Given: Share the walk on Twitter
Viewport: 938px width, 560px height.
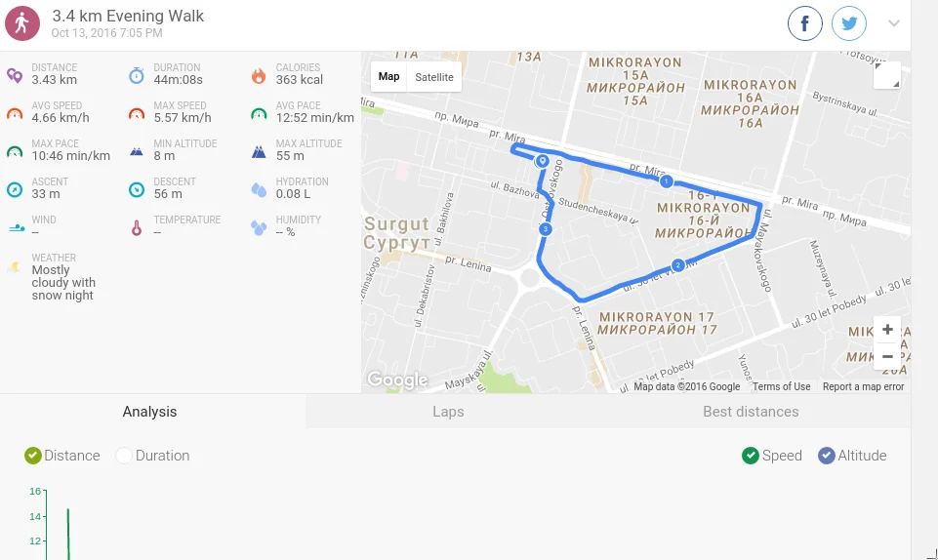Looking at the screenshot, I should point(849,23).
